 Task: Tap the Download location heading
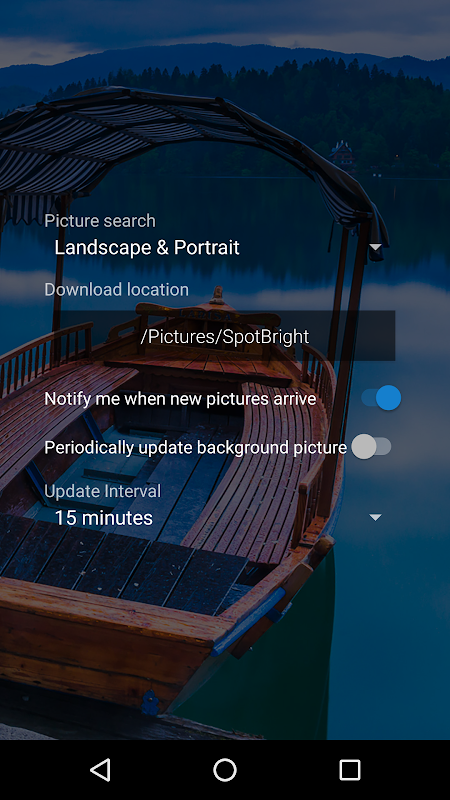116,289
